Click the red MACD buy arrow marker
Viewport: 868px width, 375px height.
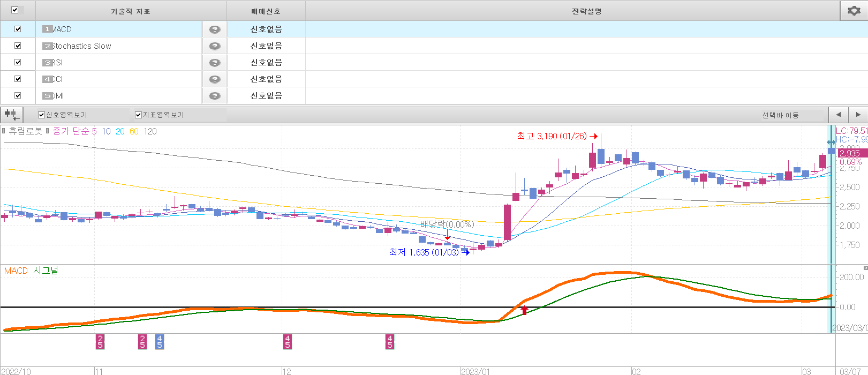pyautogui.click(x=524, y=310)
